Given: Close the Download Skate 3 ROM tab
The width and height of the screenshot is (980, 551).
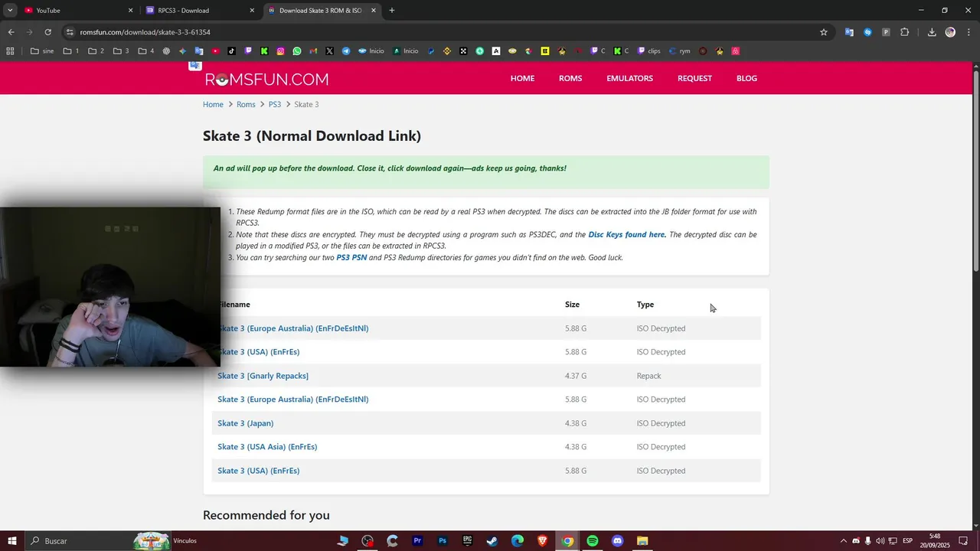Looking at the screenshot, I should pos(374,10).
